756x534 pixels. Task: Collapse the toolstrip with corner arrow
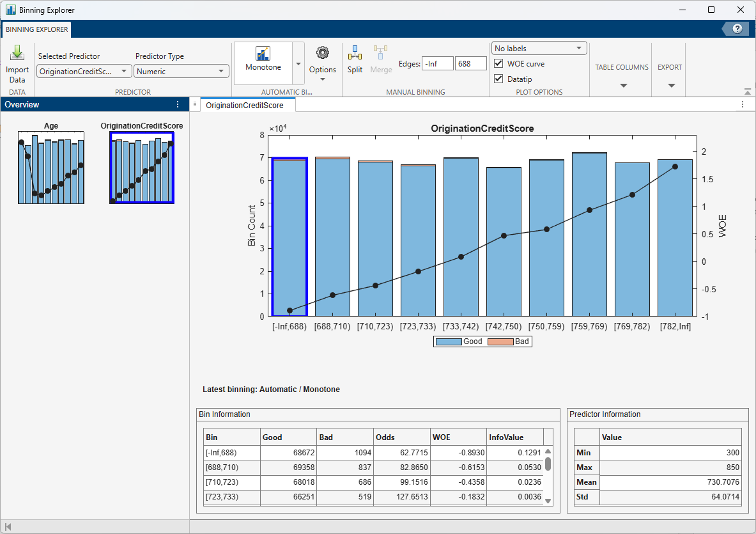[747, 91]
